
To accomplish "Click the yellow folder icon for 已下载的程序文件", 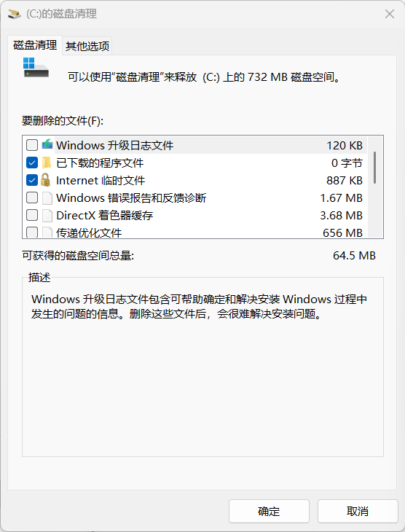I will [x=47, y=163].
